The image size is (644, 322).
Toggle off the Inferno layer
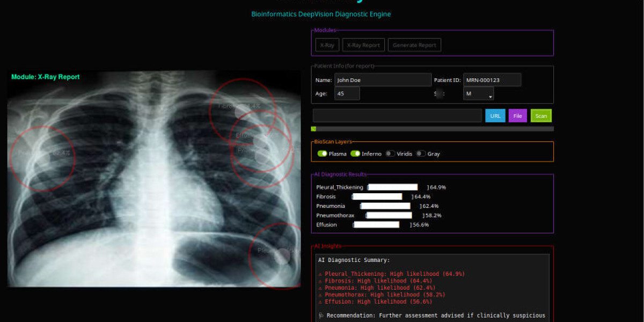click(355, 153)
